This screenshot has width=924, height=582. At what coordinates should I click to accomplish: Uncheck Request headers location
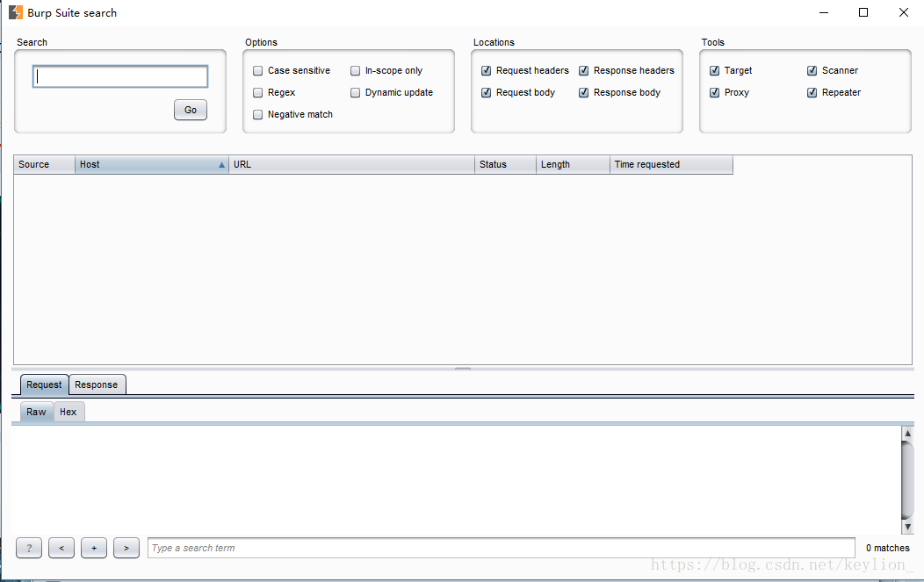487,71
